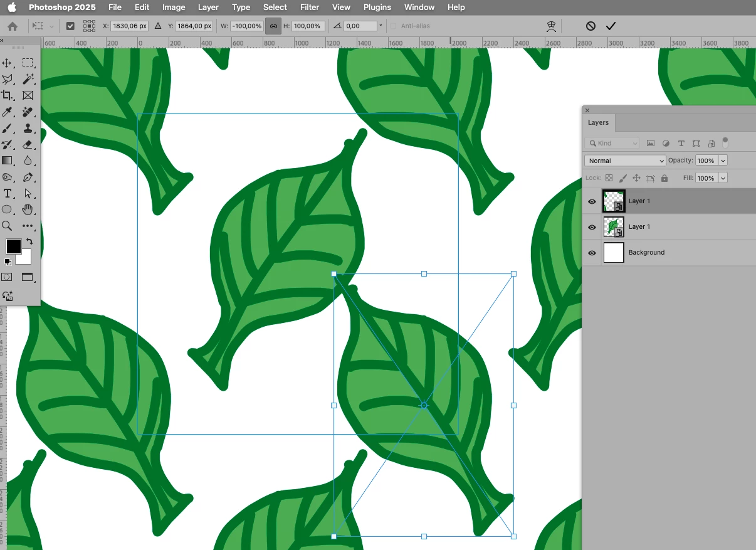756x550 pixels.
Task: Select the Polygonal Lasso tool
Action: click(8, 79)
